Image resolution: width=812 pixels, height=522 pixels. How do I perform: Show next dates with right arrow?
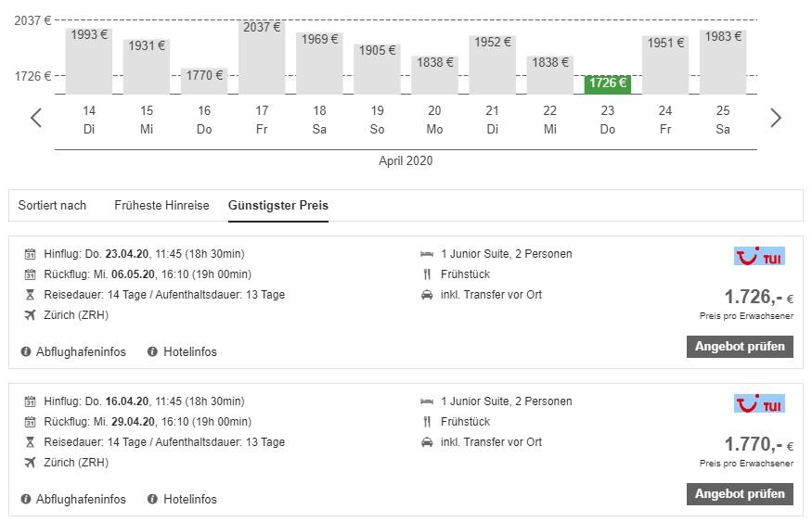coord(776,118)
